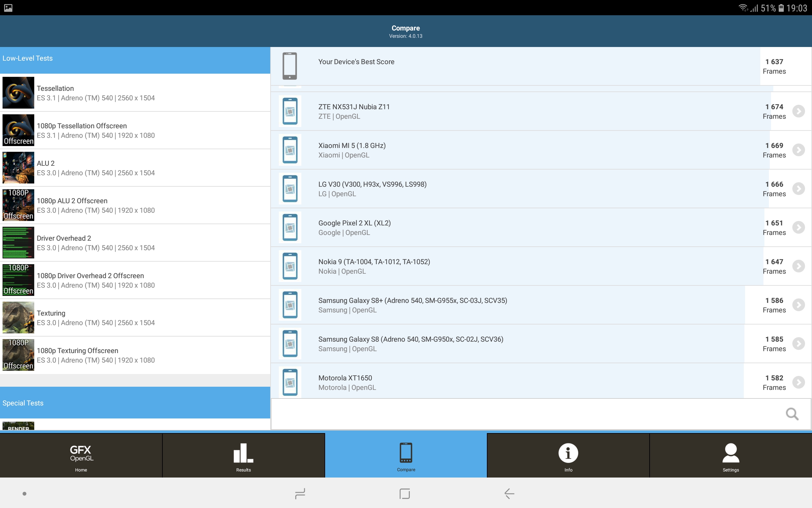Choose 1080p Driver Overhead 2 Offscreen label
This screenshot has height=508, width=812.
90,276
